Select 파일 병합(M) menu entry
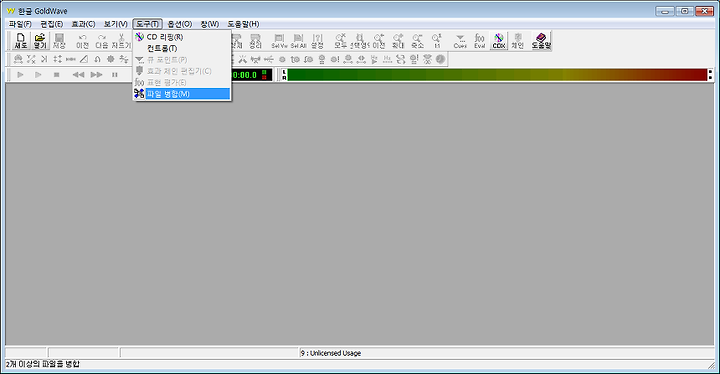The width and height of the screenshot is (720, 374). [182, 94]
